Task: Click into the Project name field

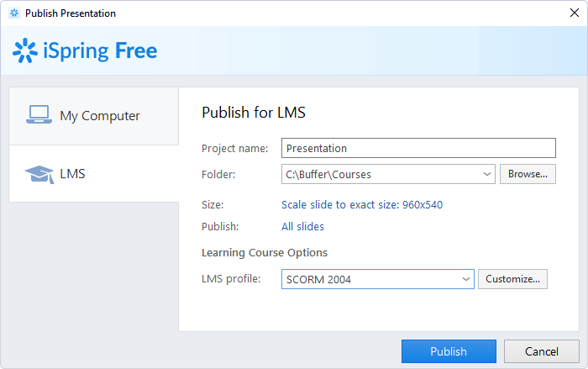Action: [418, 148]
